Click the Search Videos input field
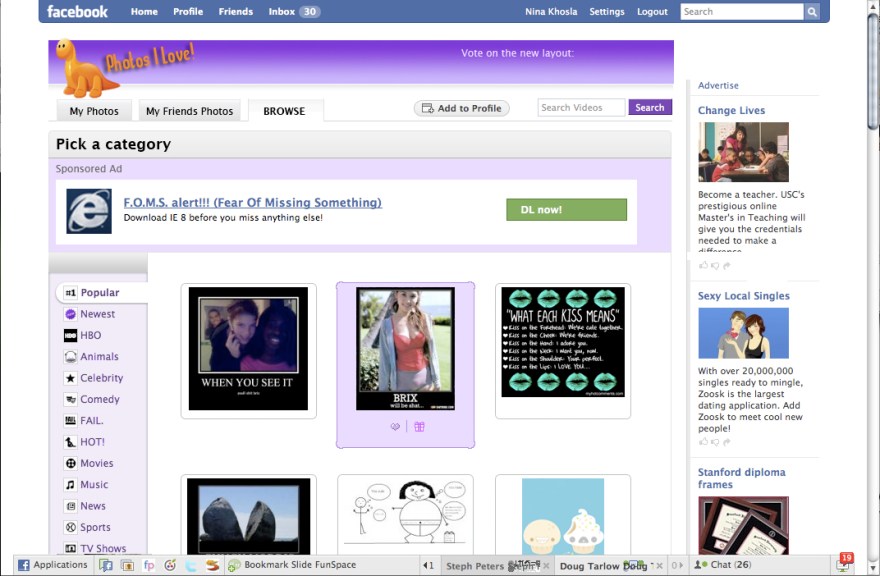The image size is (880, 576). 580,108
